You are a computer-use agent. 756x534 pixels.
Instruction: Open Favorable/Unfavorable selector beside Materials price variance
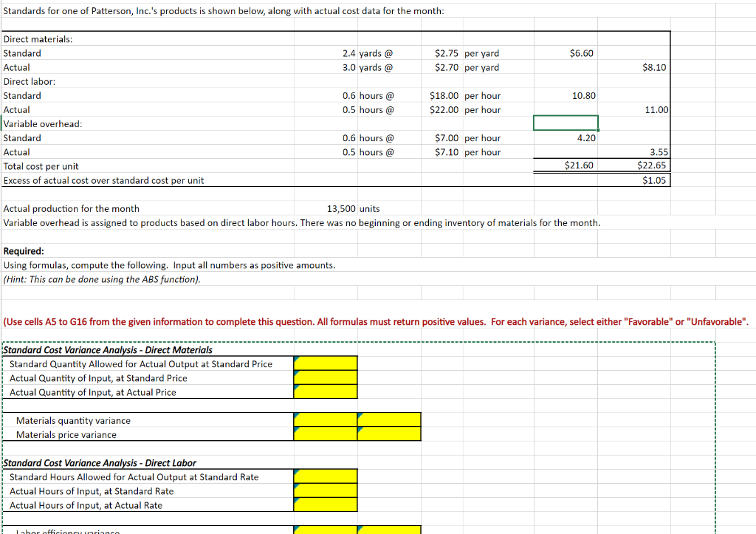(389, 434)
